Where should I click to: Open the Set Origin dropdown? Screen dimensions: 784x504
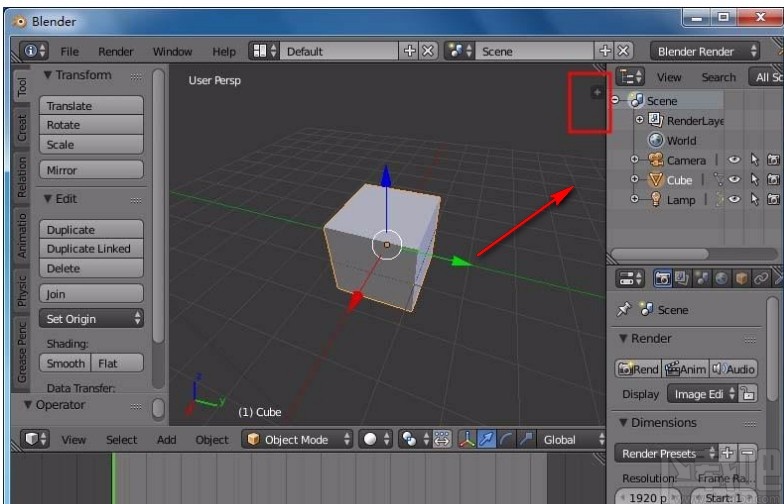pyautogui.click(x=92, y=318)
